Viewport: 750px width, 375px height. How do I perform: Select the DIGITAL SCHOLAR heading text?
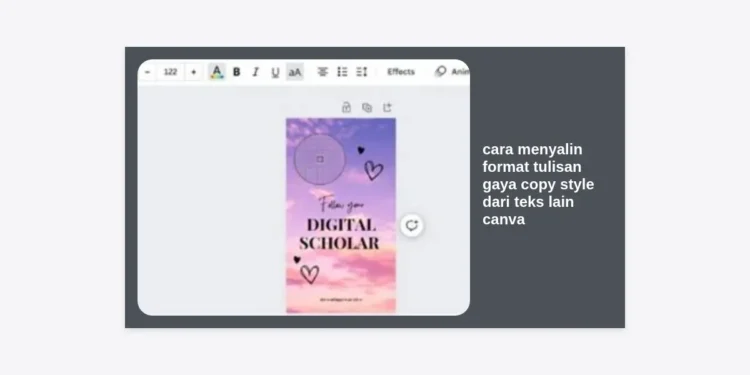[x=340, y=234]
